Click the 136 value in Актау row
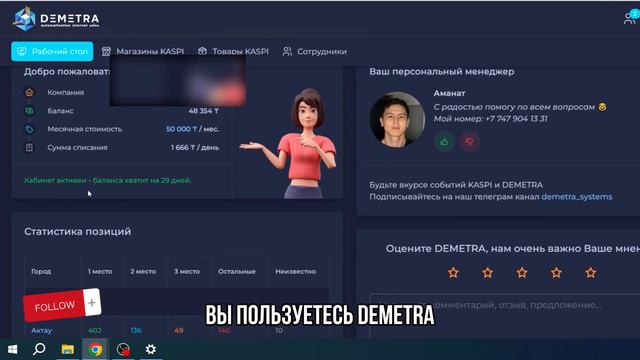This screenshot has height=360, width=640. (x=136, y=330)
